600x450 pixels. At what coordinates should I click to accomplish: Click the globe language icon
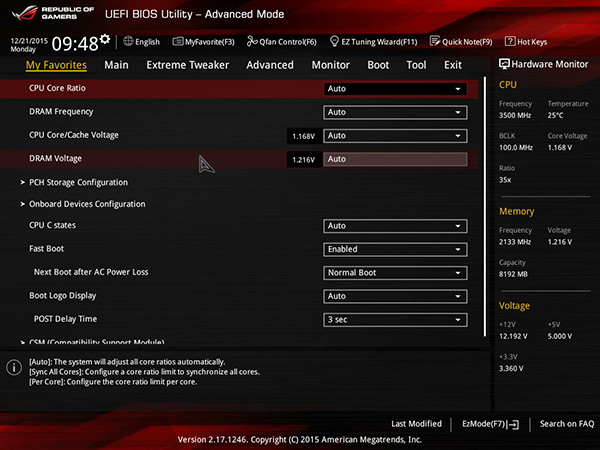pyautogui.click(x=128, y=41)
